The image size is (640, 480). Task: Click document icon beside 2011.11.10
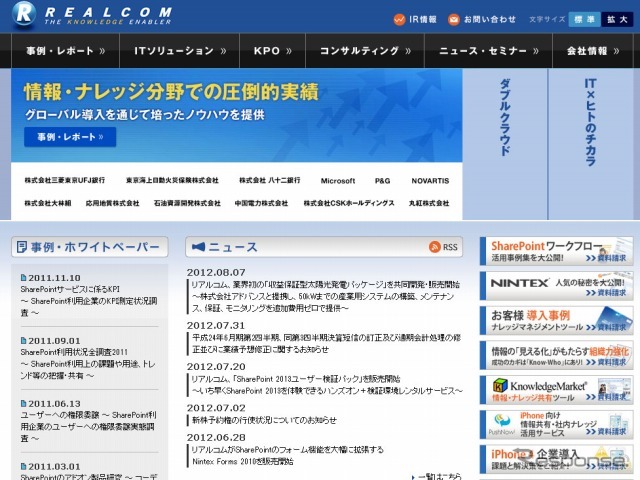click(x=24, y=278)
